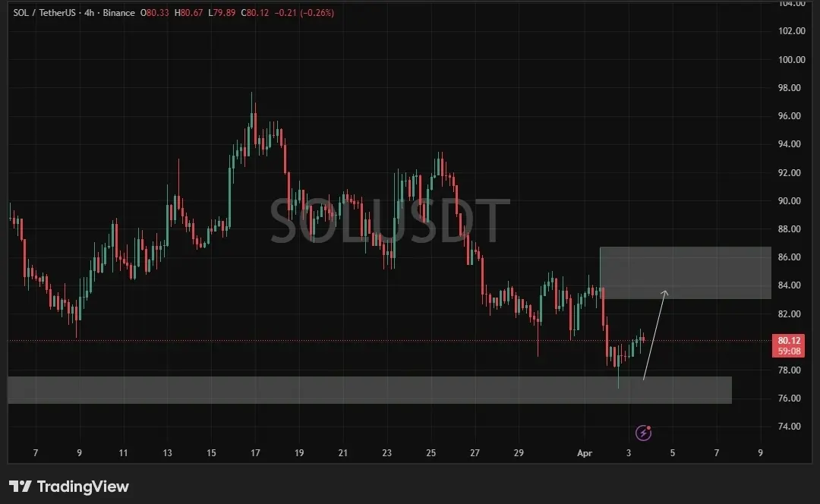
Task: Select the lower gray support zone rectangle
Action: pyautogui.click(x=369, y=390)
